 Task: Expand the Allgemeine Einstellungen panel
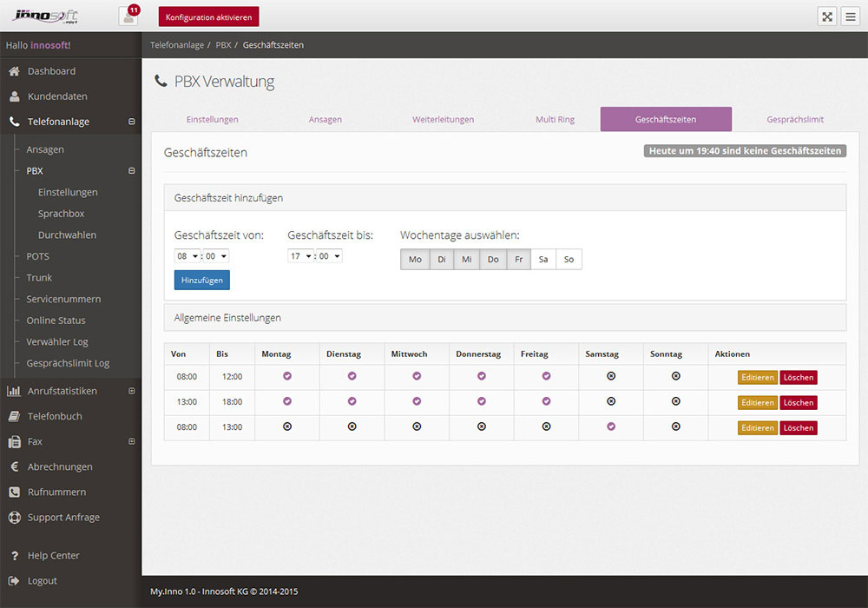(x=505, y=318)
